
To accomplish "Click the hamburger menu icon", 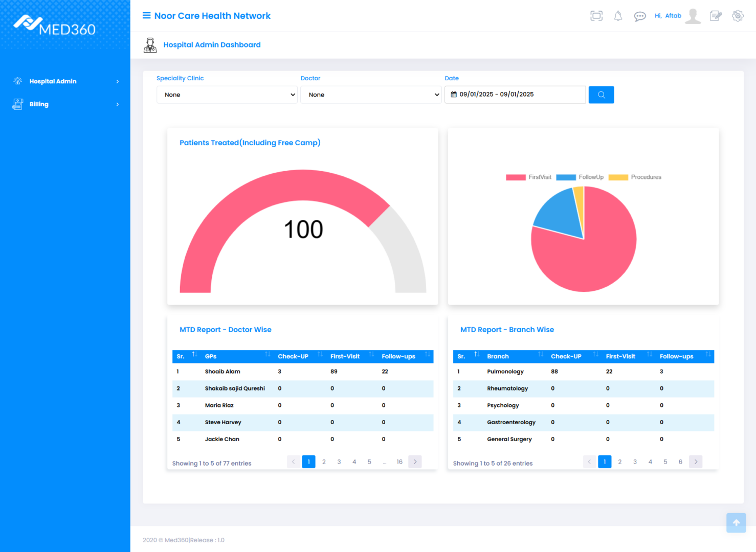I will 146,15.
